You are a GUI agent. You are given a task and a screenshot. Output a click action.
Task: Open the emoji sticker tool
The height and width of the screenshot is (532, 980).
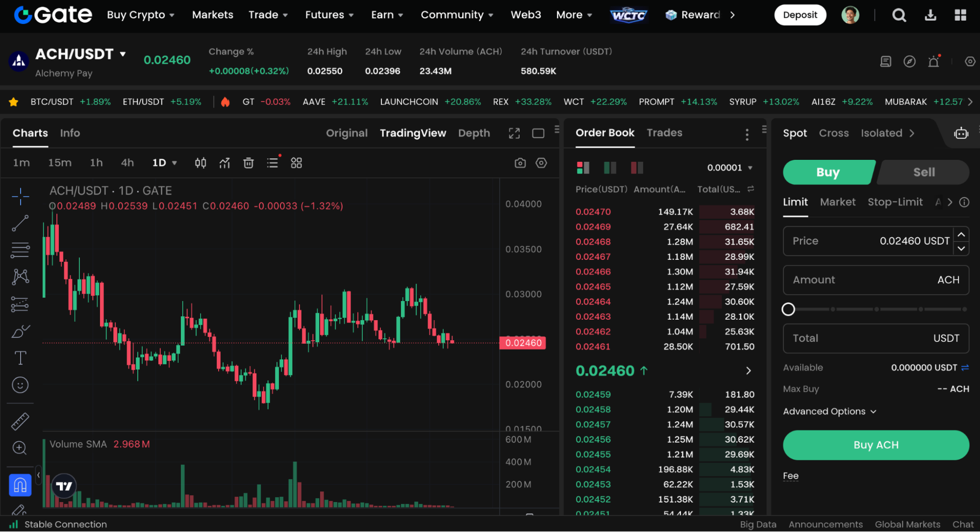pos(20,385)
